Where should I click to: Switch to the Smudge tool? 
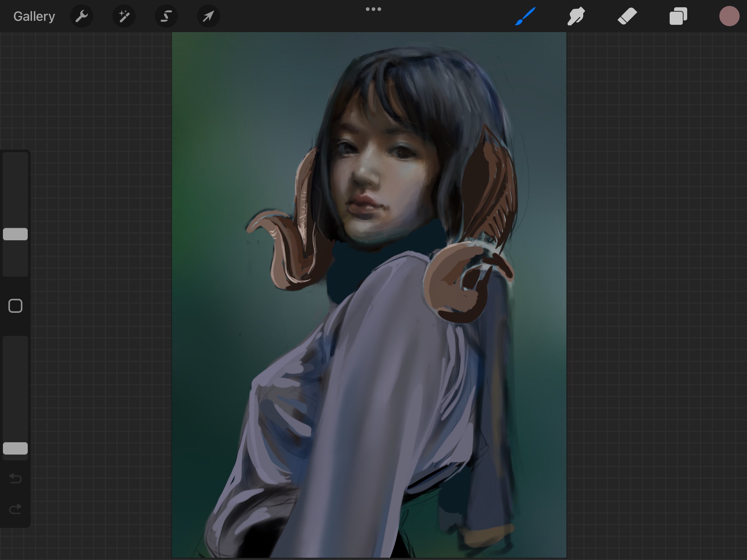(x=576, y=16)
